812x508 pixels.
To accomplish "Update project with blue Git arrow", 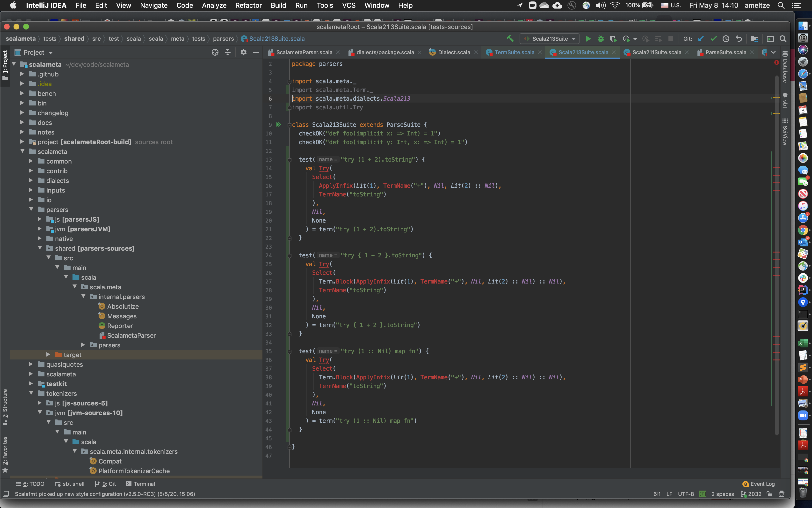I will pyautogui.click(x=701, y=39).
